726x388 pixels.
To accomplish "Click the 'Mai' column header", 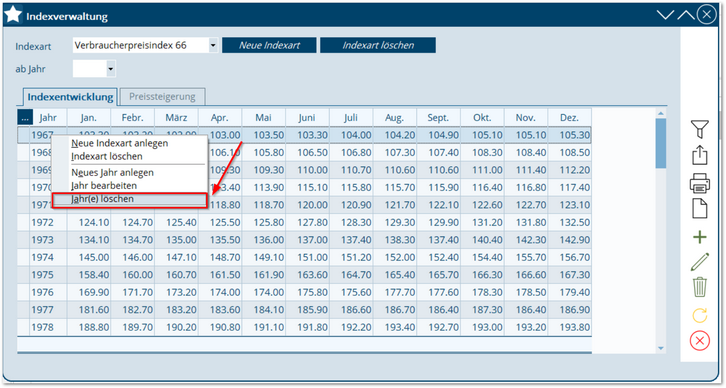I will (263, 118).
